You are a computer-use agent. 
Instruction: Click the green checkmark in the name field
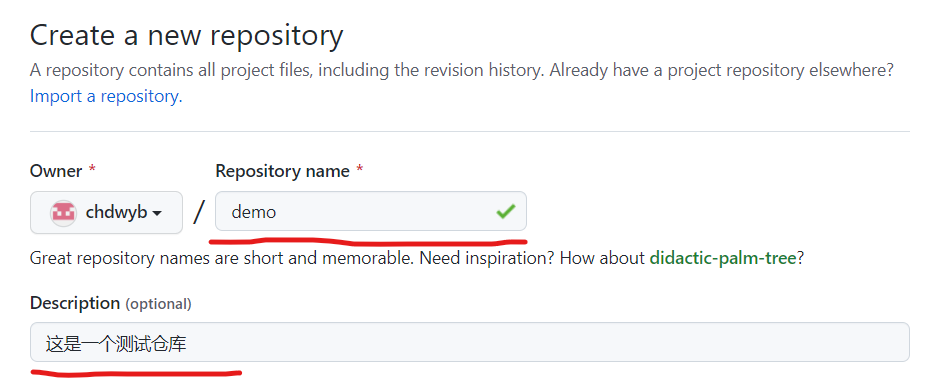click(x=505, y=211)
